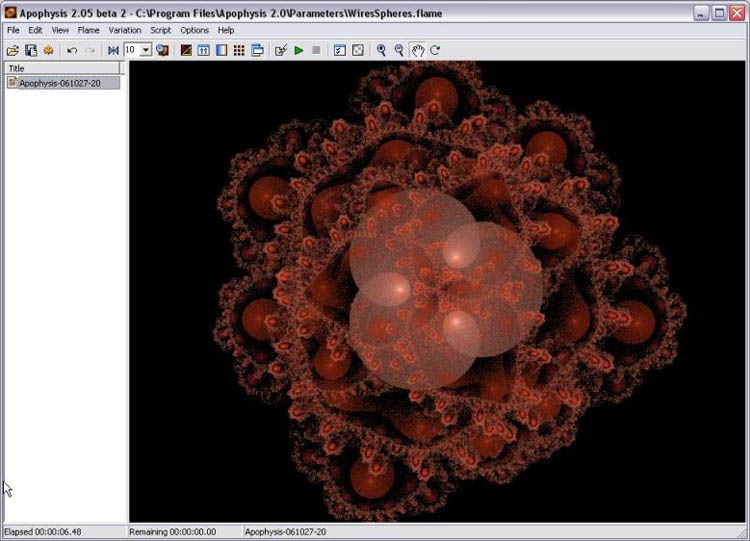Viewport: 750px width, 541px height.
Task: Run the script with green play button
Action: [299, 50]
